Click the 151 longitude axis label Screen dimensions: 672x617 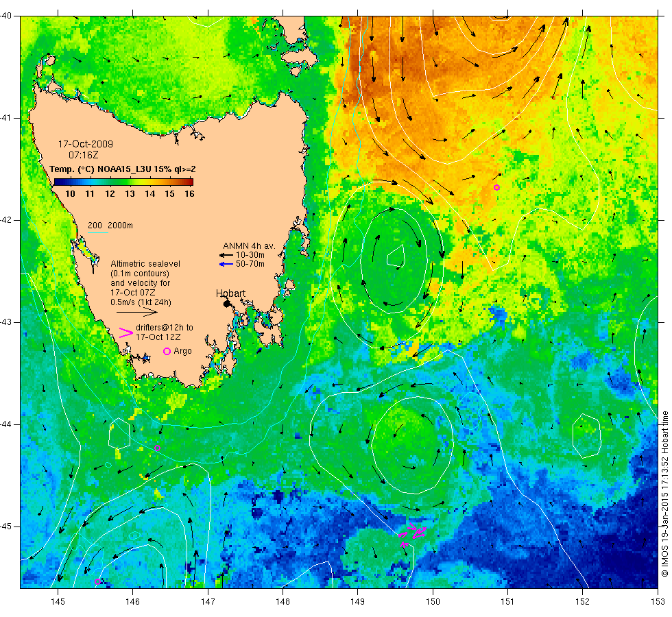tap(507, 602)
